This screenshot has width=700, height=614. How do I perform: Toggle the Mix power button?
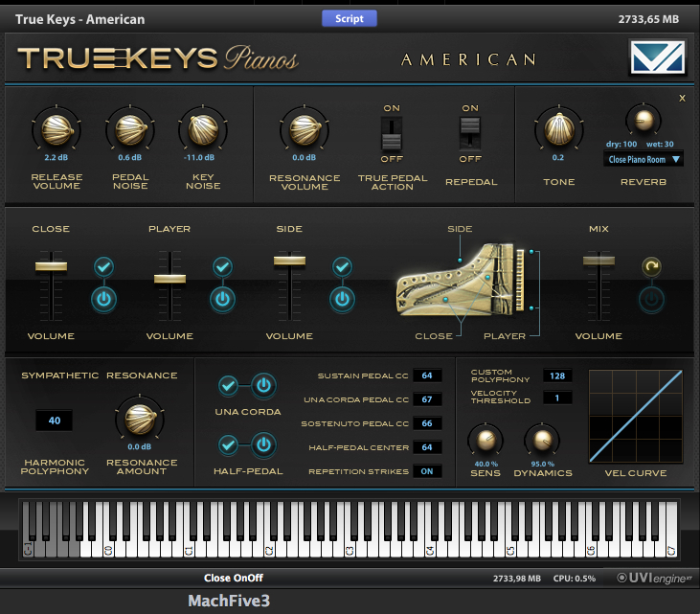pos(651,299)
